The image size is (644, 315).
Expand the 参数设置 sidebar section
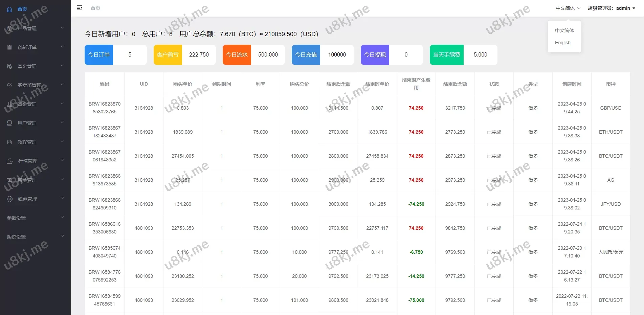(x=35, y=218)
